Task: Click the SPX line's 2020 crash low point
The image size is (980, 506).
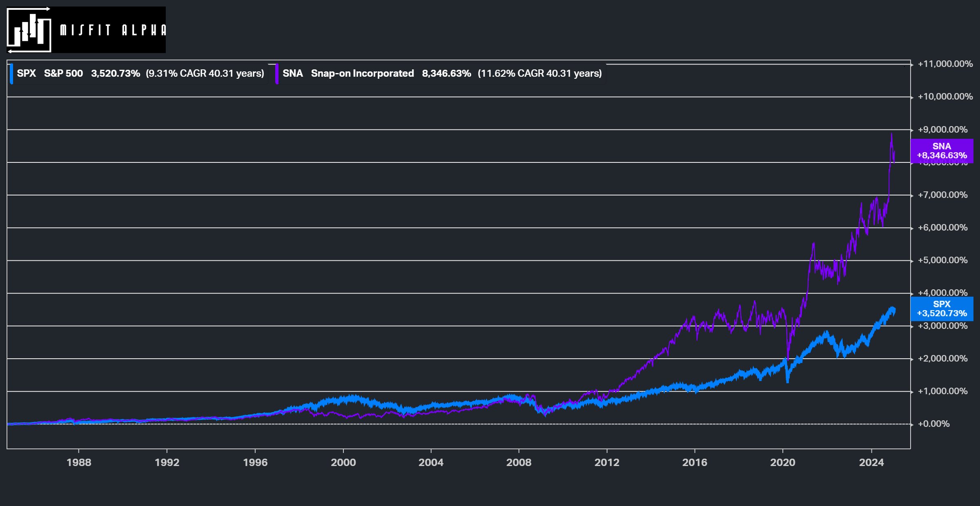Action: (x=787, y=382)
